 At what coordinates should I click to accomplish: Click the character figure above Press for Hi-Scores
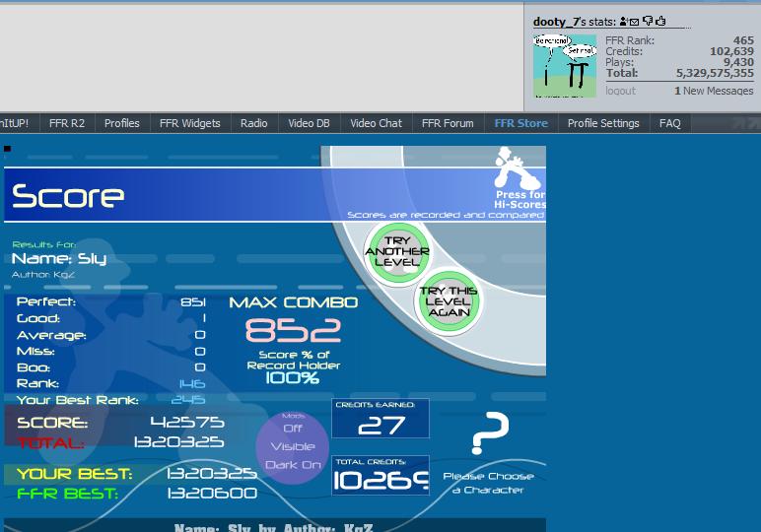pyautogui.click(x=517, y=167)
